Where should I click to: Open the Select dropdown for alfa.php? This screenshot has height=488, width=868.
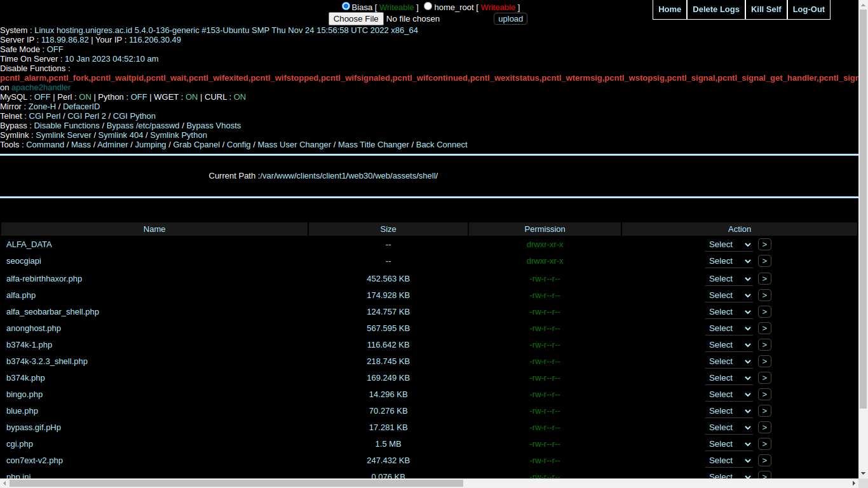click(x=729, y=295)
